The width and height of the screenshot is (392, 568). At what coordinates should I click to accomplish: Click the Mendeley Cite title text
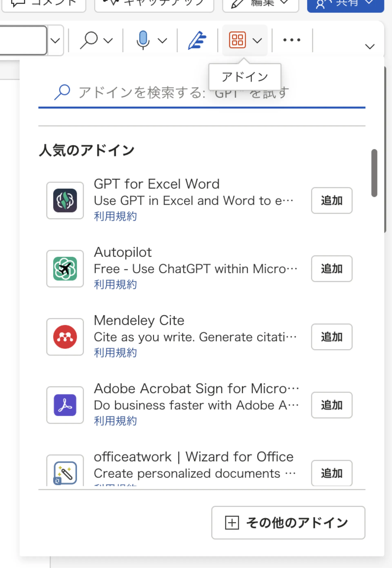139,321
